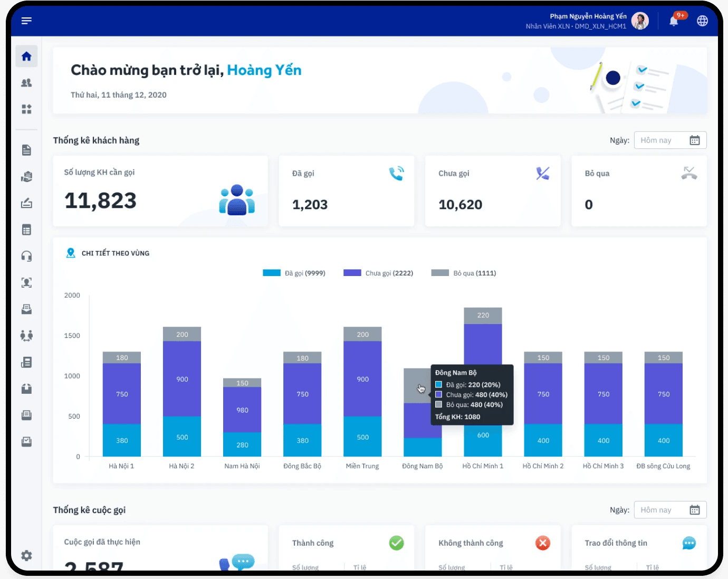Click the Thống kê khách hàng heading
728x579 pixels.
(96, 140)
